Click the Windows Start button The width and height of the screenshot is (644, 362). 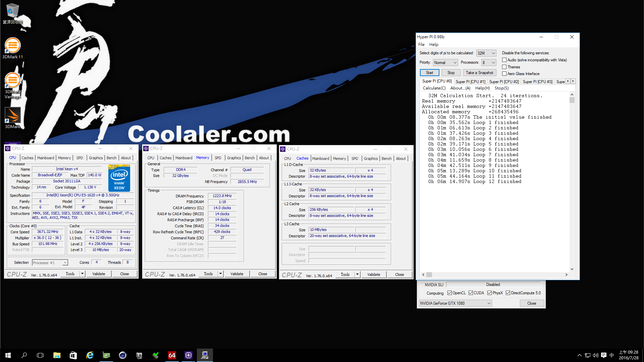click(8, 355)
